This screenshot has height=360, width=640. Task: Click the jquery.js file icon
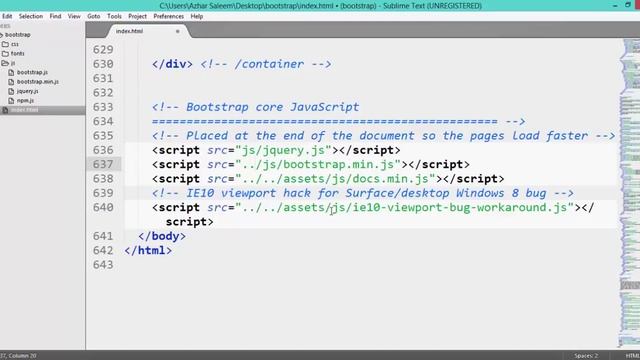coord(11,91)
